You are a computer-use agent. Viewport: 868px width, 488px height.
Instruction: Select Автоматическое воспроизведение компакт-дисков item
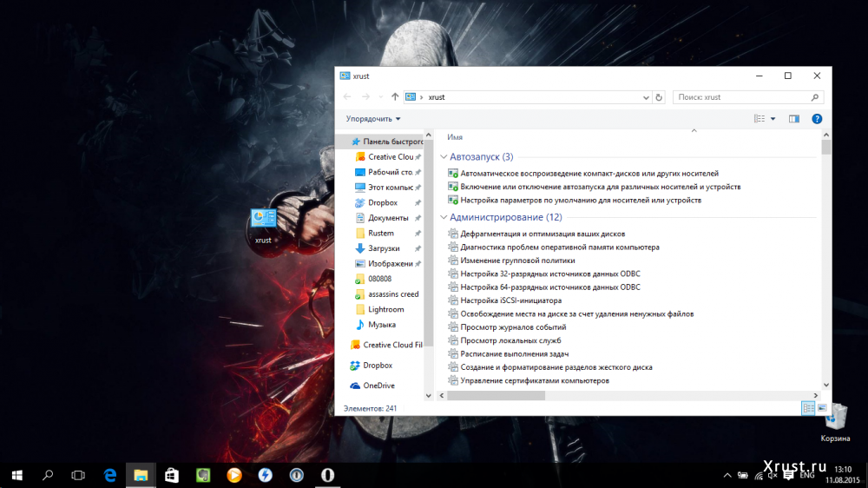click(583, 174)
